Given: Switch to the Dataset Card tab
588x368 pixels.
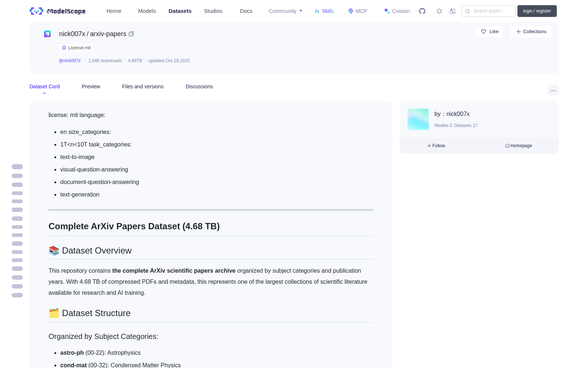Looking at the screenshot, I should [x=44, y=86].
